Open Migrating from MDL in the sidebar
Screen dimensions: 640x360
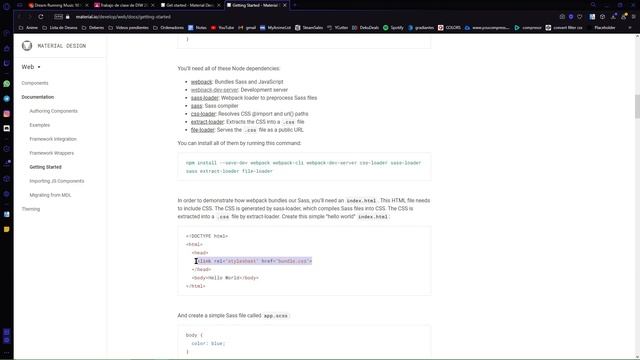[50, 195]
